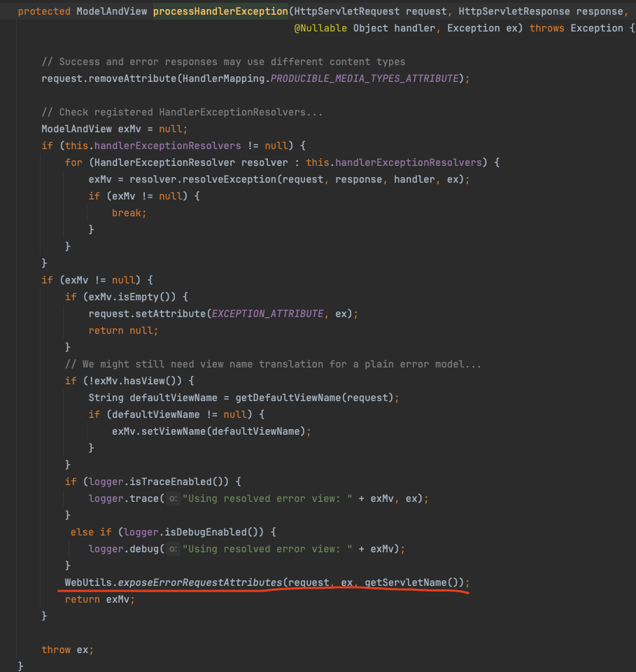
Task: Click the break statement
Action: click(129, 213)
